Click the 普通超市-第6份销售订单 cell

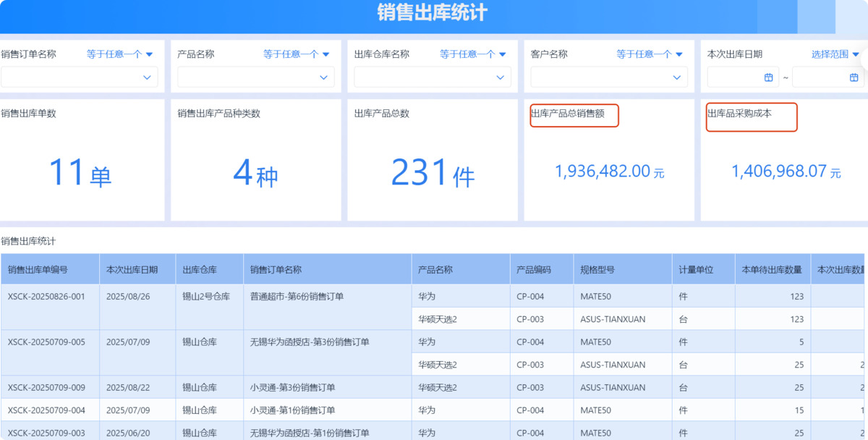click(x=297, y=296)
